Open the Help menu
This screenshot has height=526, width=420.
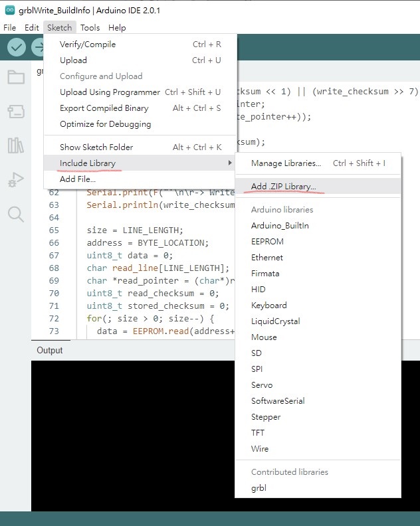tap(117, 27)
